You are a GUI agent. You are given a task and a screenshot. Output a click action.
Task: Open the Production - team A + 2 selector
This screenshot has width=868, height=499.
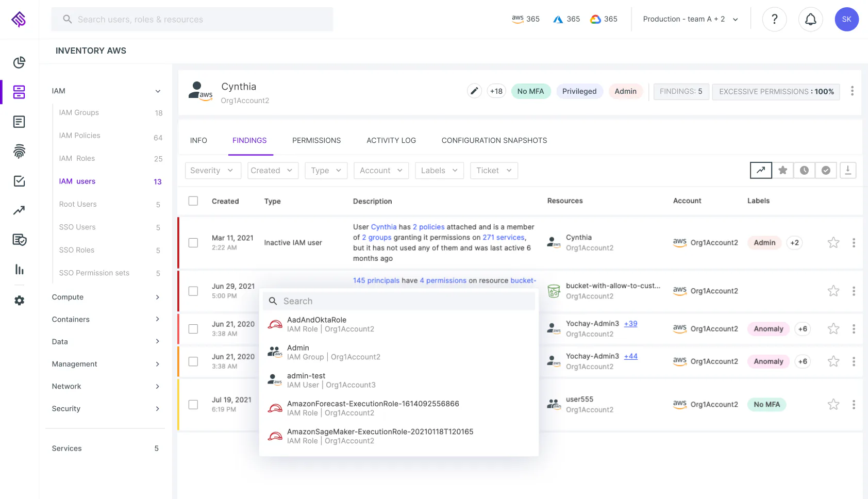690,19
